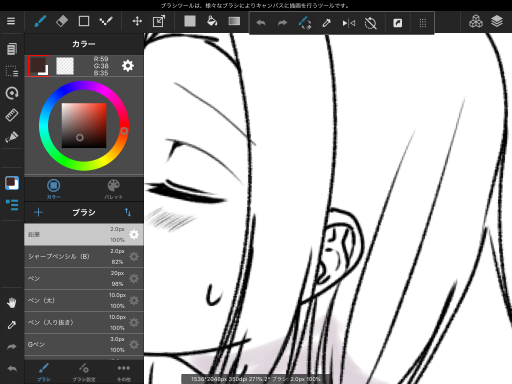The height and width of the screenshot is (384, 512).
Task: Reorder brushes with the sort arrows
Action: coord(128,212)
